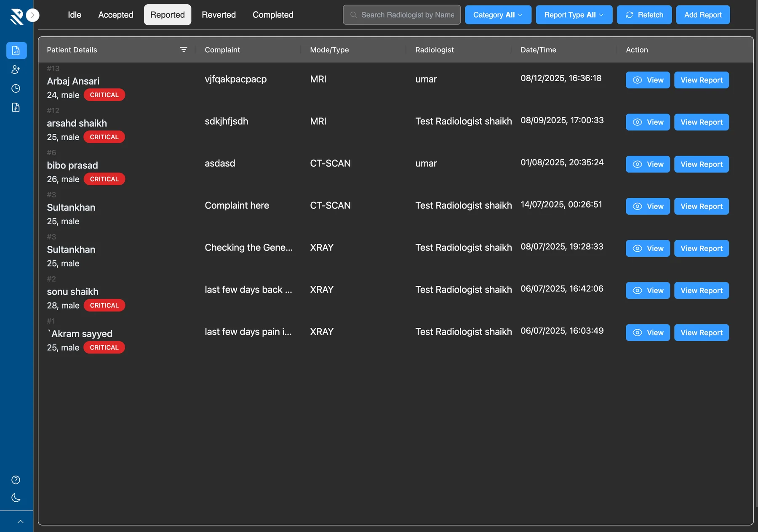758x532 pixels.
Task: Open View Report for 08/07/2025 Sultankhan row
Action: tap(702, 248)
